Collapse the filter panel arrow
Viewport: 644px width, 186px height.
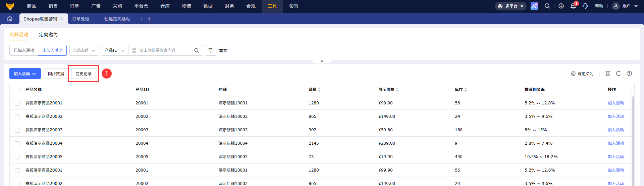[x=322, y=61]
